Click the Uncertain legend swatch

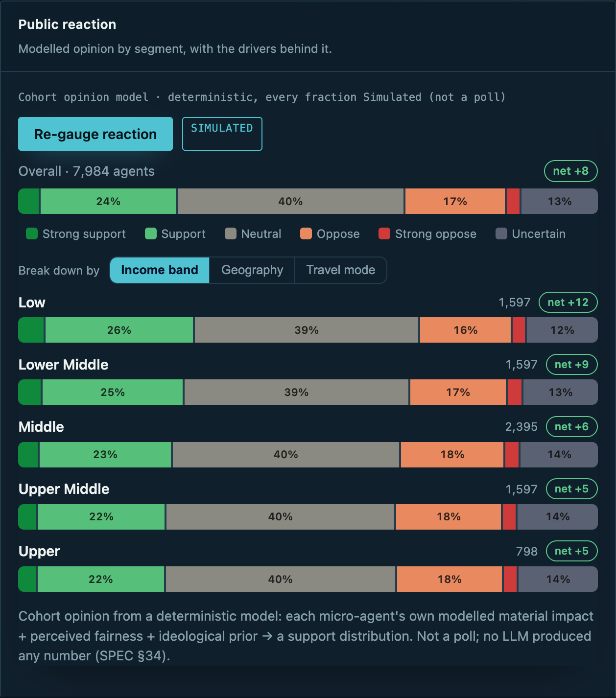pos(501,233)
